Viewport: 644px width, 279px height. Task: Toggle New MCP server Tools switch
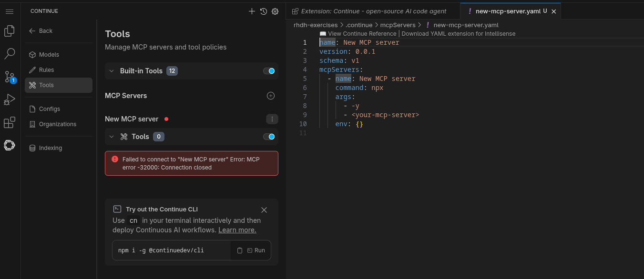point(269,137)
